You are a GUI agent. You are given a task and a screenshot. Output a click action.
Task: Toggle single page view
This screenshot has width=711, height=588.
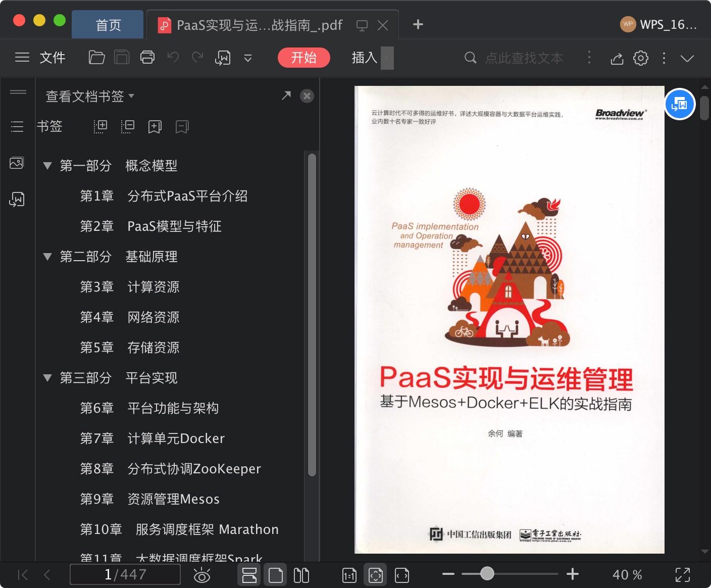click(276, 575)
